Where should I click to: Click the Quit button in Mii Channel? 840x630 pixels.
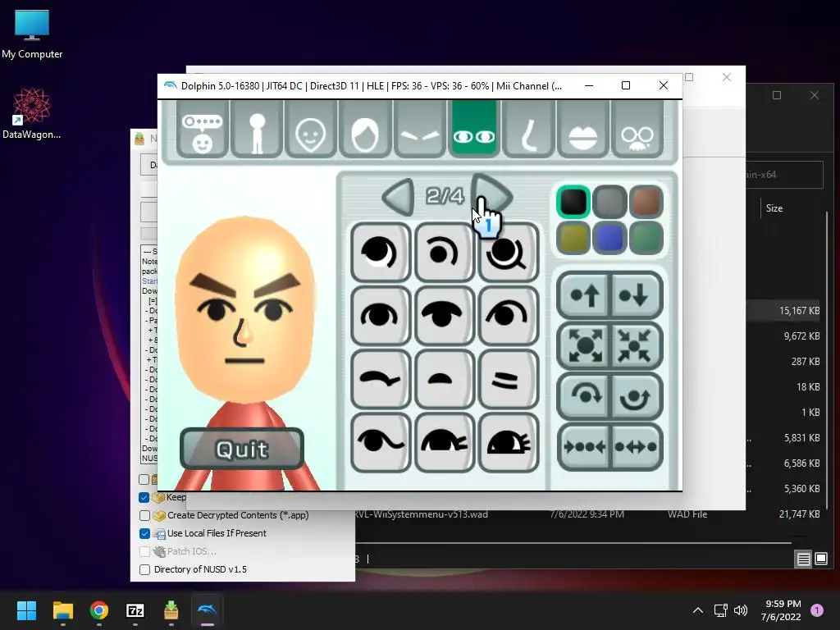tap(242, 449)
